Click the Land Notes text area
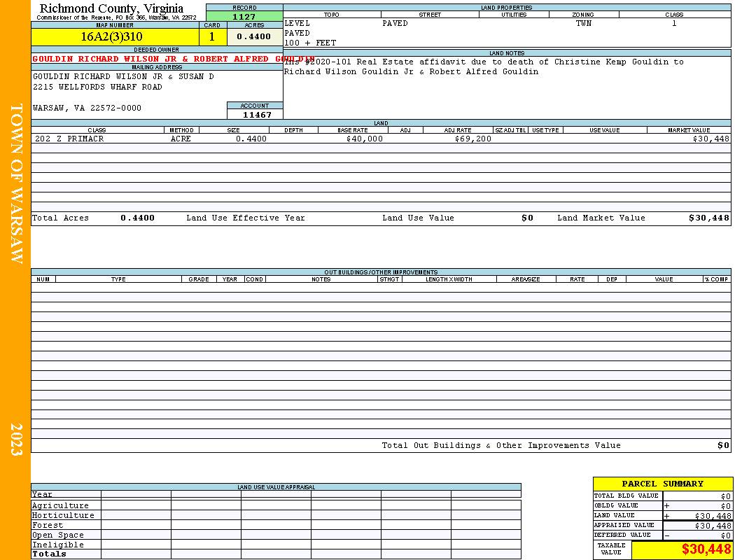Viewport: 735px width, 560px height. pyautogui.click(x=507, y=87)
